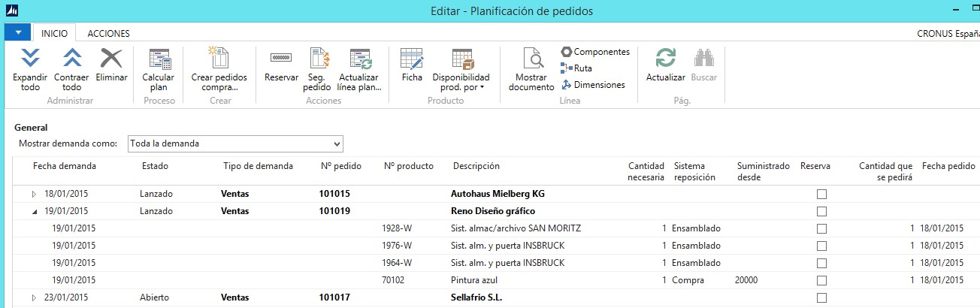Toggle Reserva checkbox for 1964-W row

coord(821,263)
